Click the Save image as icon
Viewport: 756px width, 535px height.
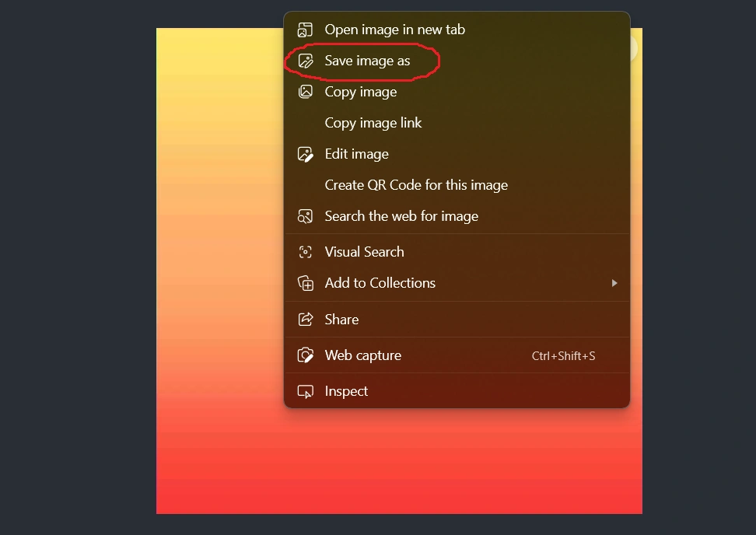click(x=305, y=61)
